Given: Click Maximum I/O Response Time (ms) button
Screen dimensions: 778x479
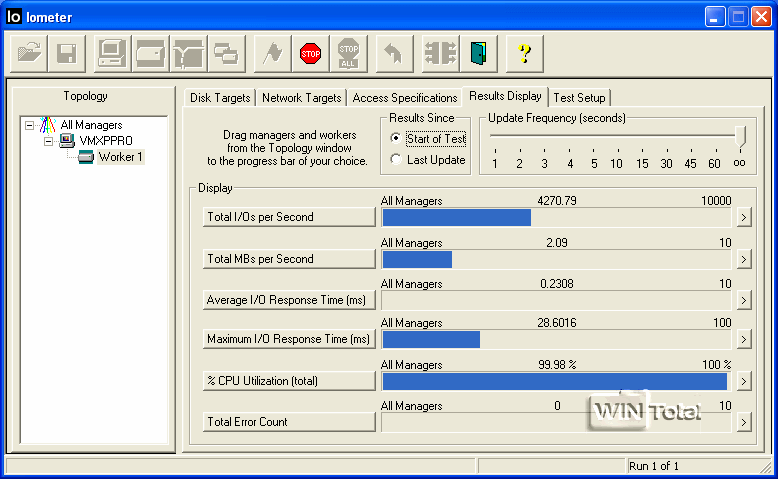Looking at the screenshot, I should (x=289, y=339).
